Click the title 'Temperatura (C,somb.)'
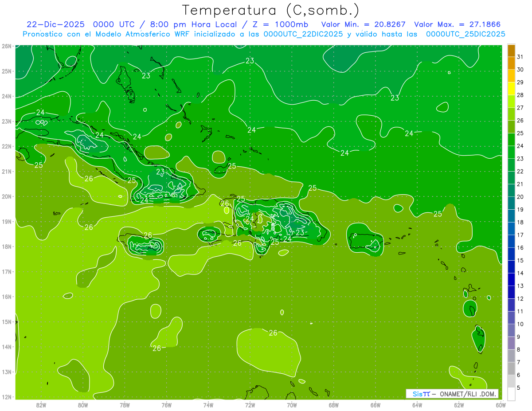 [x=271, y=10]
